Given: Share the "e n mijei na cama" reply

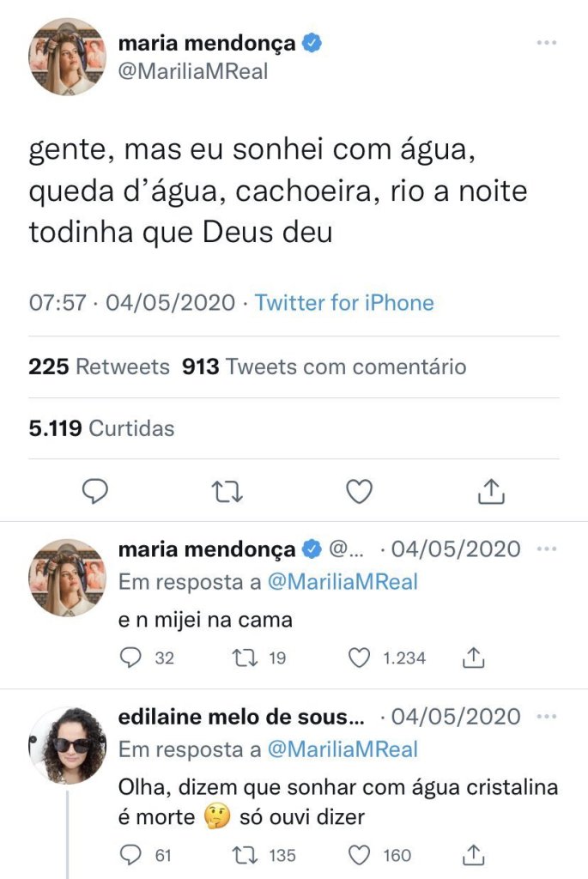Looking at the screenshot, I should click(474, 658).
